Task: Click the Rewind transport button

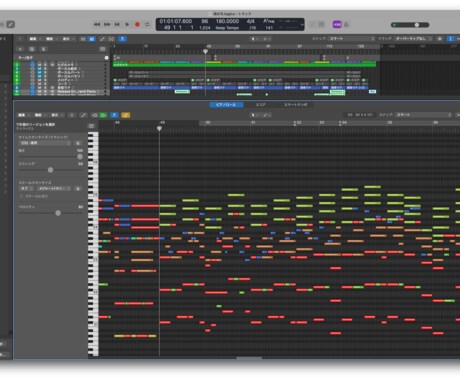Action: tap(97, 24)
